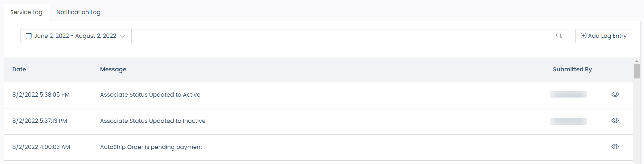Select the AutoShip Order is pending payment message
The height and width of the screenshot is (164, 644).
pos(151,147)
